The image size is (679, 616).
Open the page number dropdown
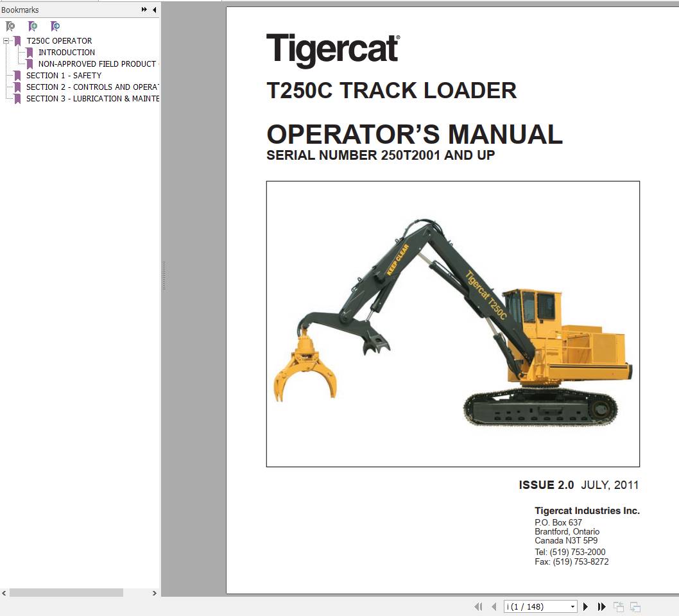[572, 606]
